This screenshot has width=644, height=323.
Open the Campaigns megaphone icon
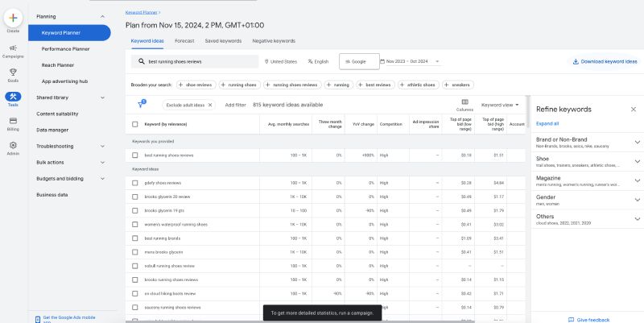[13, 48]
